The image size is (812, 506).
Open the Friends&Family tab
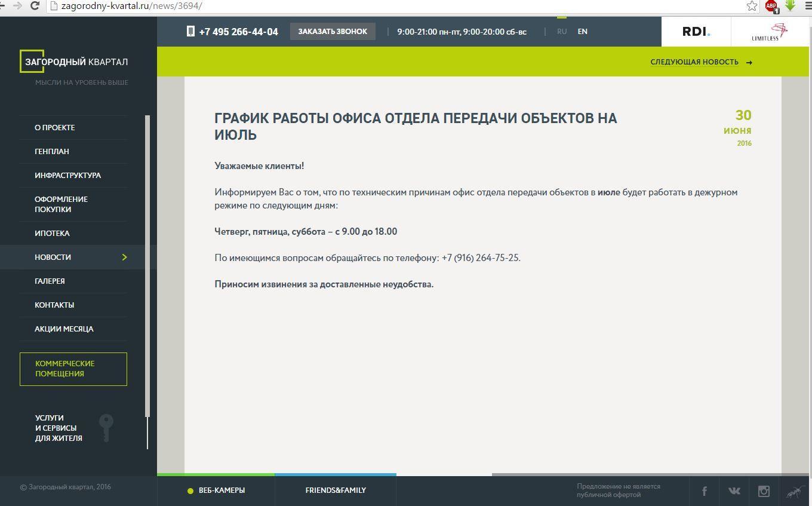336,490
